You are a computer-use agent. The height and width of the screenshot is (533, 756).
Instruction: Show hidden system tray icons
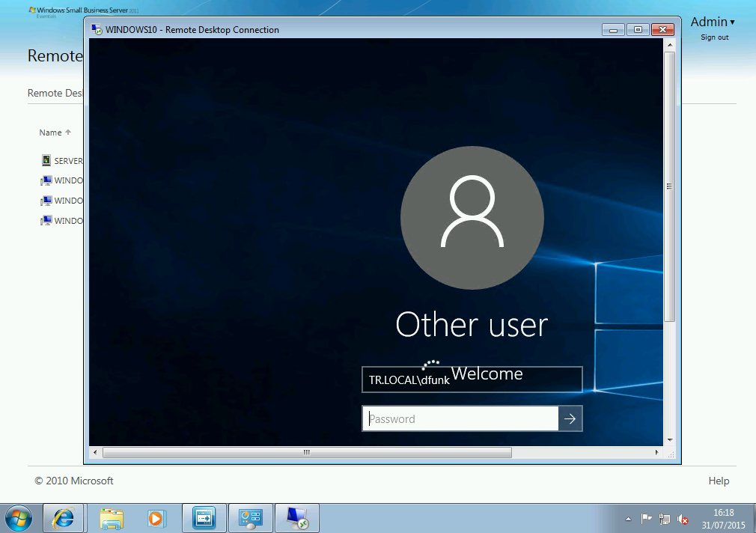coord(628,519)
